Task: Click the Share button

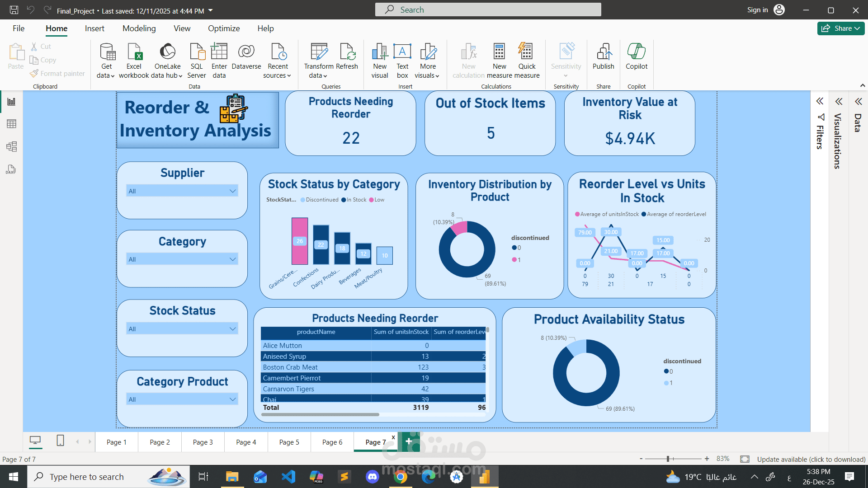Action: tap(840, 28)
